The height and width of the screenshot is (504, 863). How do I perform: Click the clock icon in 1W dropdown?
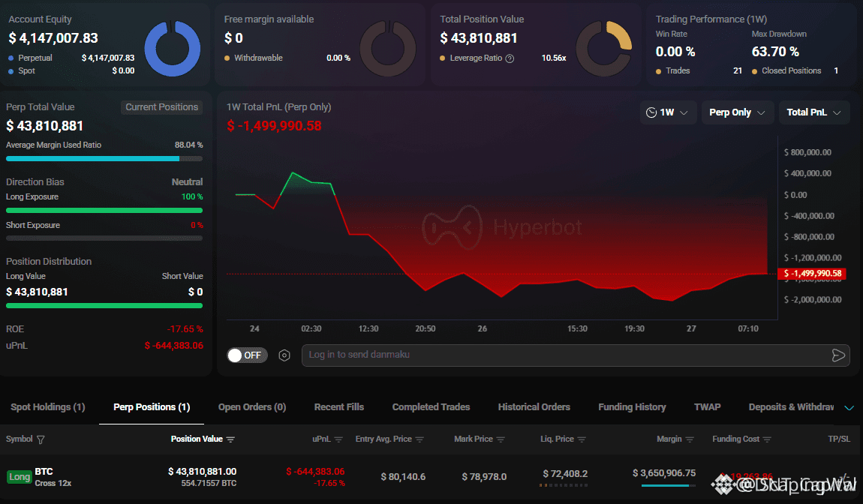click(x=651, y=112)
